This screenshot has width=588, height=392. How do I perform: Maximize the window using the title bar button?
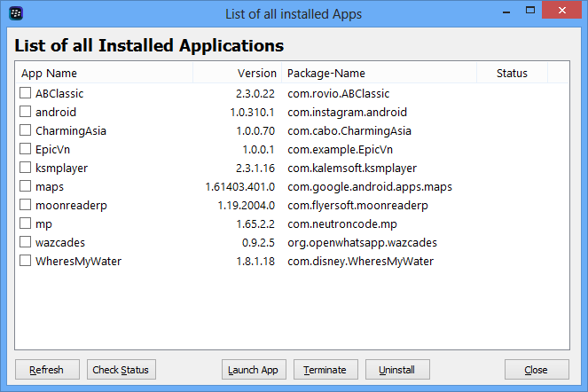pyautogui.click(x=530, y=11)
